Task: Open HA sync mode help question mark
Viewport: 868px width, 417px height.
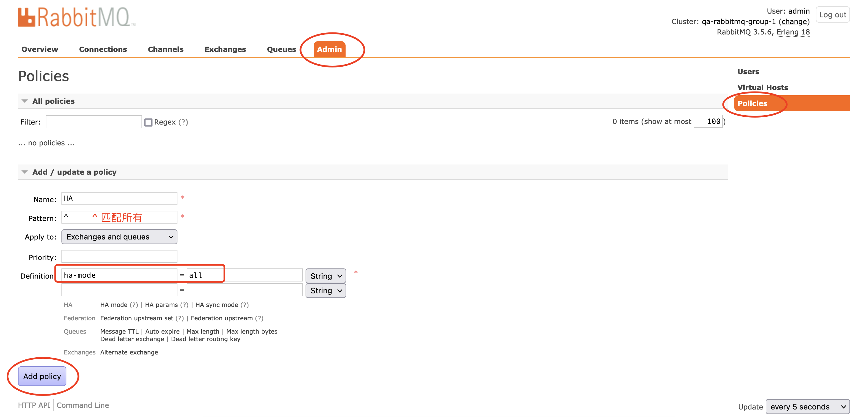Action: pos(244,305)
